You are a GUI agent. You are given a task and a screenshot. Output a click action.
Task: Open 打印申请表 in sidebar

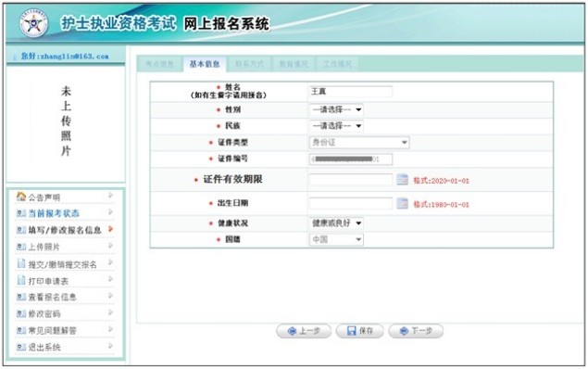click(x=48, y=281)
